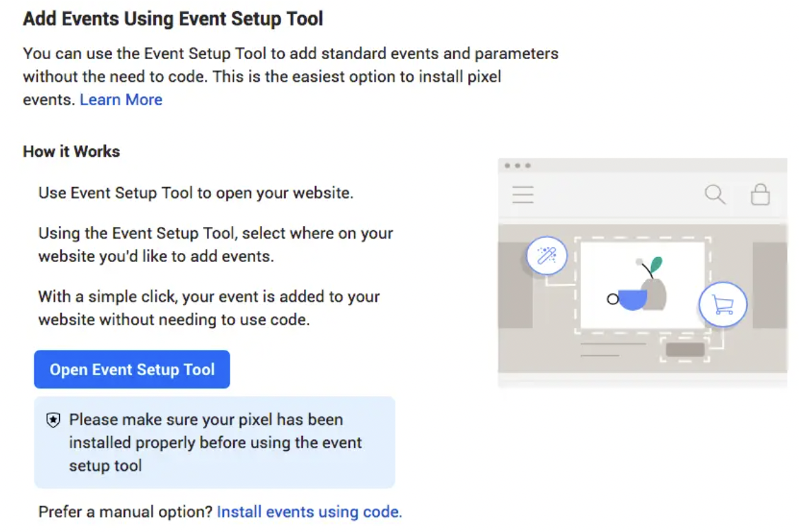The width and height of the screenshot is (799, 532).
Task: Select the gray vase with green leaf
Action: (x=655, y=285)
